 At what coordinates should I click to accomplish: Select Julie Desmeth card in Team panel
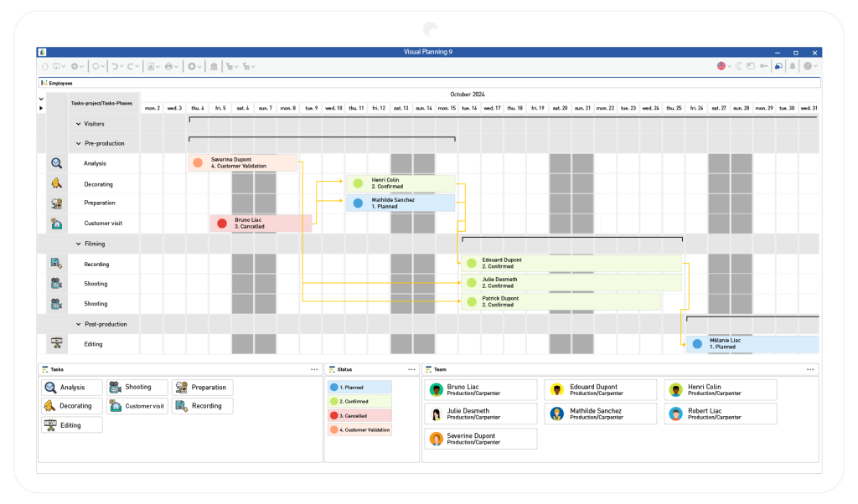[x=481, y=414]
